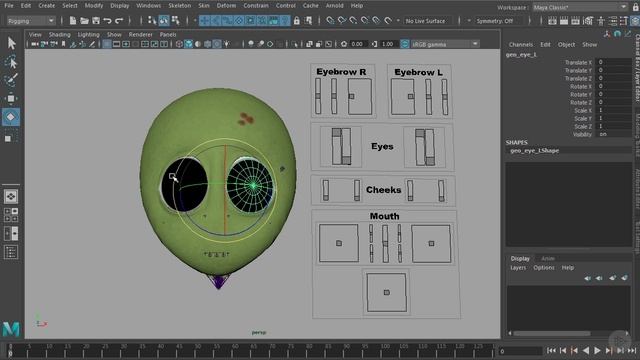The image size is (640, 360).
Task: Open the Skeleton menu
Action: click(x=180, y=6)
